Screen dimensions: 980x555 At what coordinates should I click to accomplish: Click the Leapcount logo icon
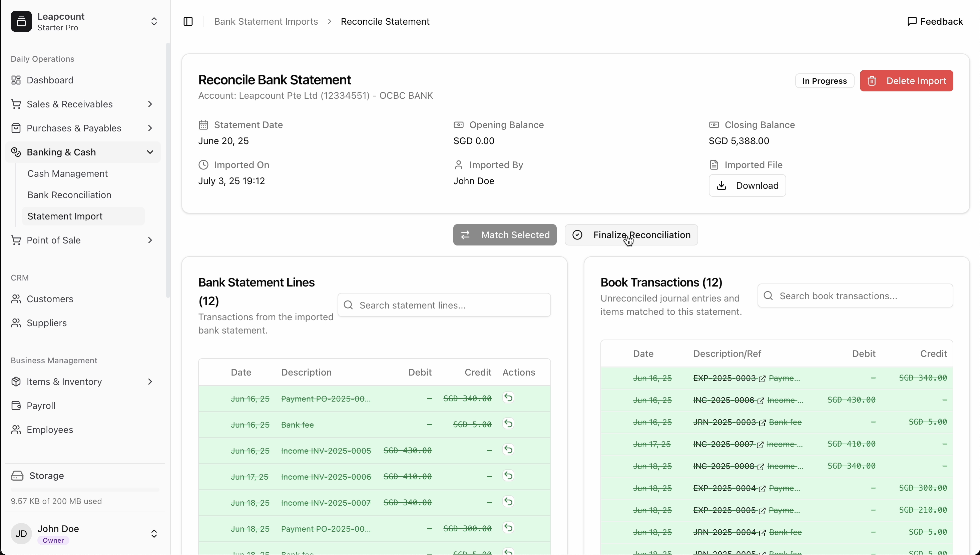pos(21,21)
